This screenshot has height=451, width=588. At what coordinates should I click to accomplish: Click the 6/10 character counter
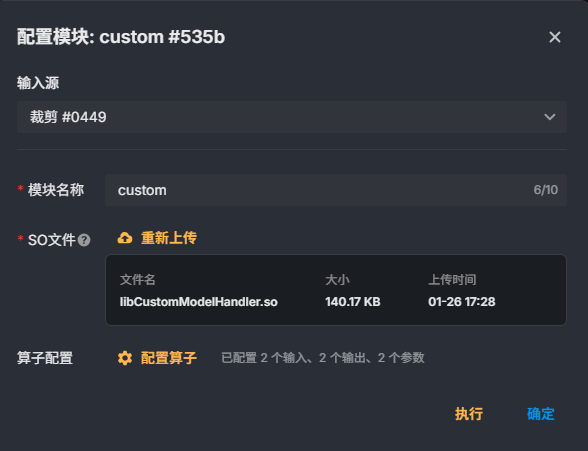coord(546,190)
